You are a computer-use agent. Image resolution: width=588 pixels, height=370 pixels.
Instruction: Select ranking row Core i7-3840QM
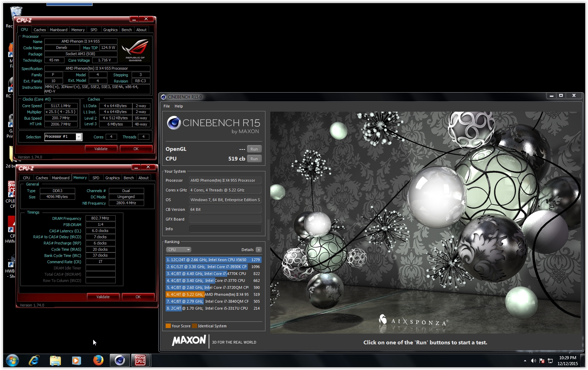213,301
